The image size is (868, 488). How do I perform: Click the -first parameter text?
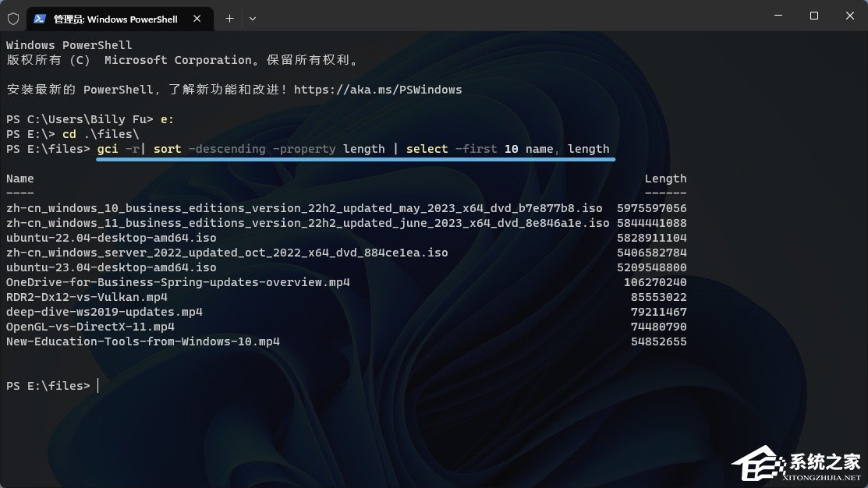tap(476, 149)
